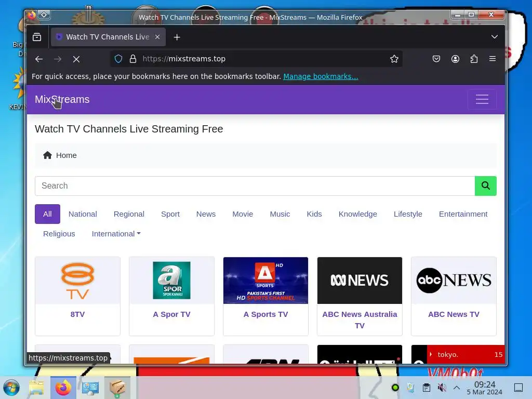Open the Save to Pocket button
The image size is (532, 399).
436,59
